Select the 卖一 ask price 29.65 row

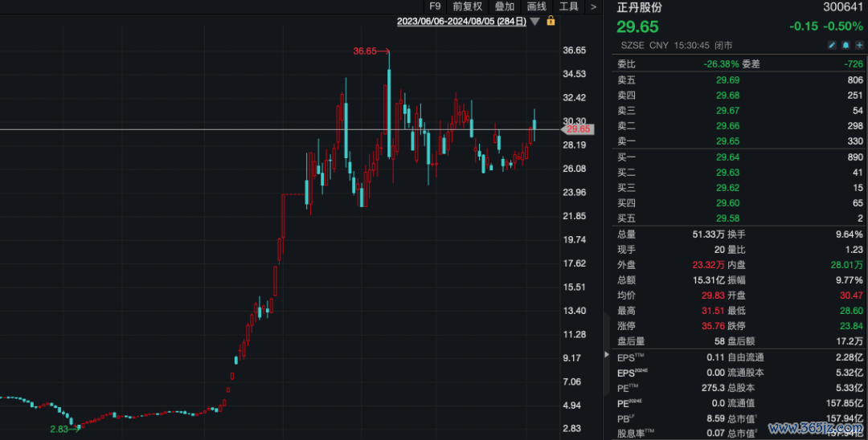point(739,141)
